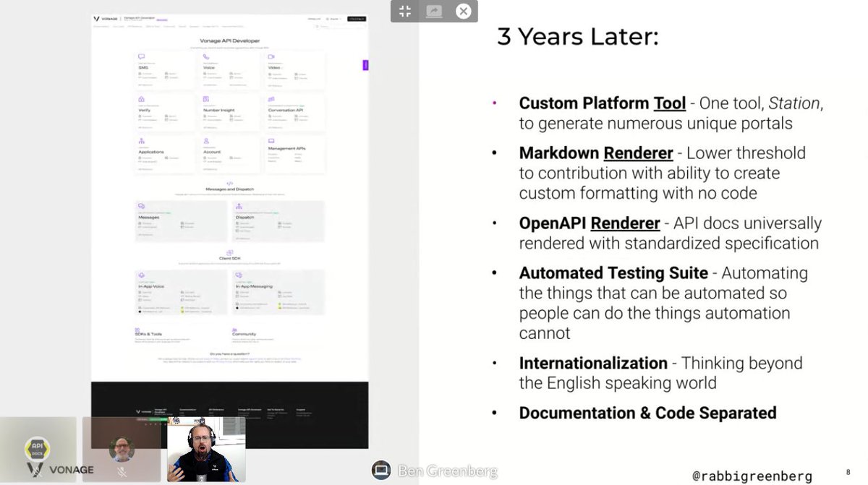The image size is (868, 485).
Task: Open the Verify card lock icon
Action: tap(142, 99)
